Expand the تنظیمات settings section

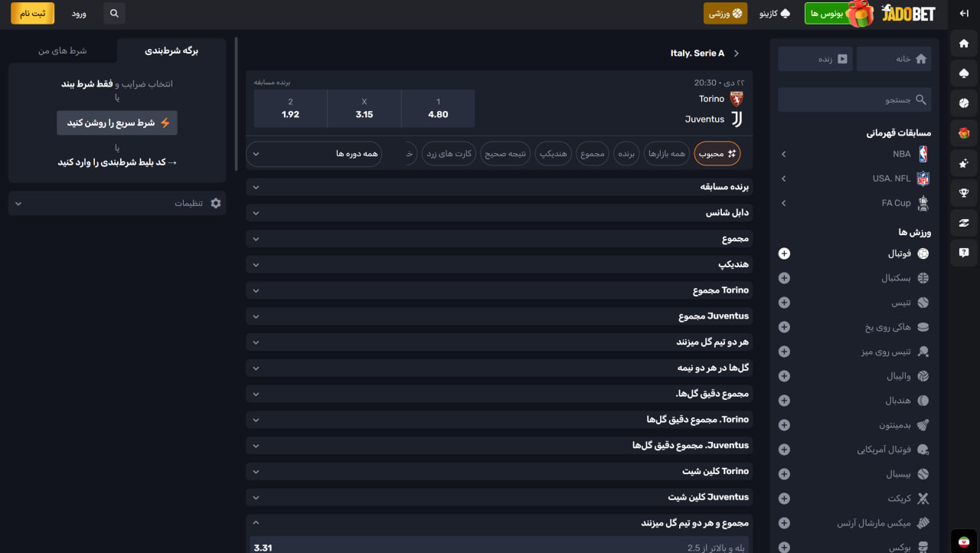coord(117,203)
